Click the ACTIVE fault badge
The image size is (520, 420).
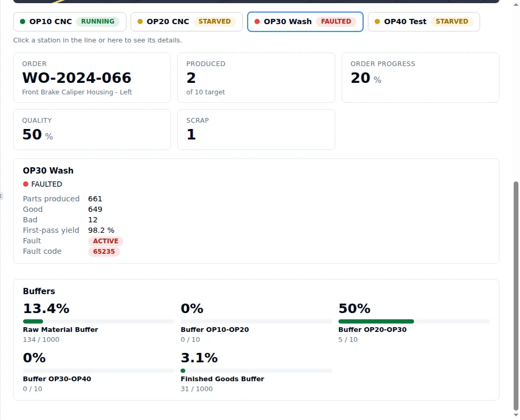pyautogui.click(x=105, y=241)
